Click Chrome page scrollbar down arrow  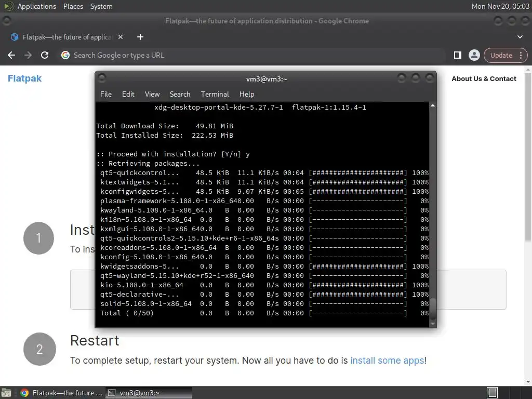click(x=528, y=382)
